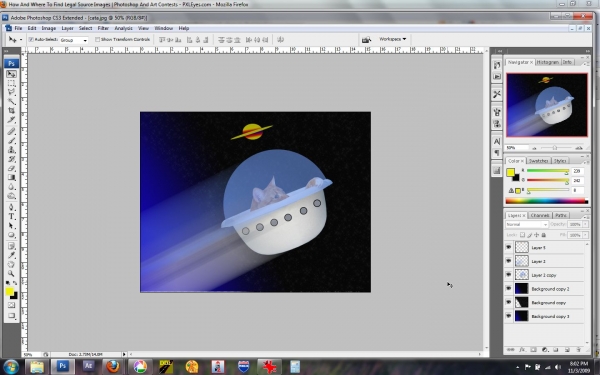Click the delete layer trash icon

click(x=578, y=350)
